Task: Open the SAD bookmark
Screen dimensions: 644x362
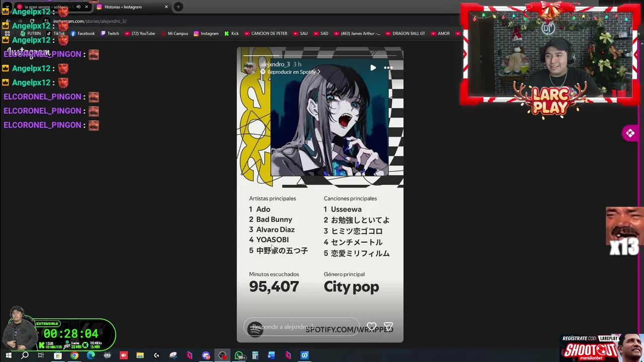Action: click(320, 34)
